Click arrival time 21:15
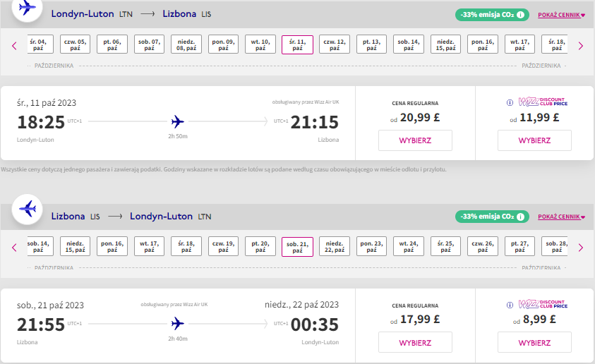Image resolution: width=595 pixels, height=364 pixels. coord(315,122)
